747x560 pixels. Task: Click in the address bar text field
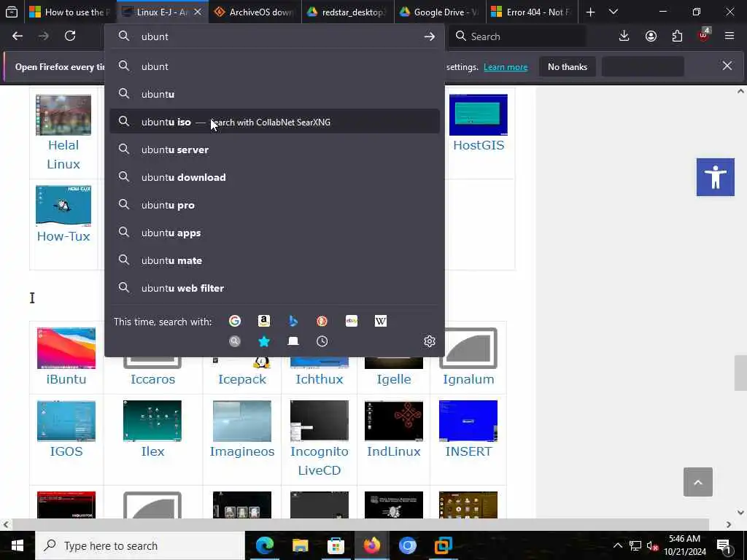point(279,36)
